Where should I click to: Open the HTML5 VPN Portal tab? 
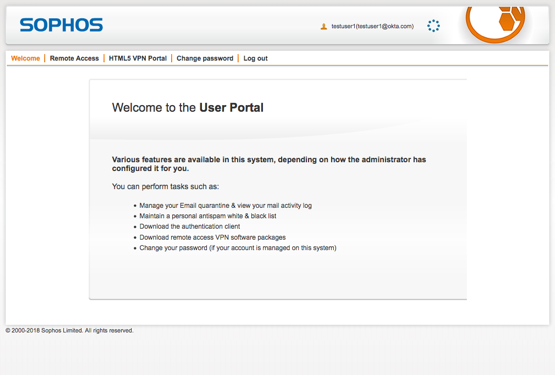point(138,58)
